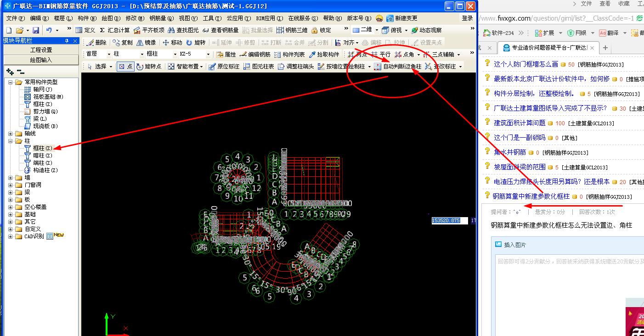The width and height of the screenshot is (644, 336).
Task: Click 复制 copy tool
Action: pyautogui.click(x=123, y=42)
